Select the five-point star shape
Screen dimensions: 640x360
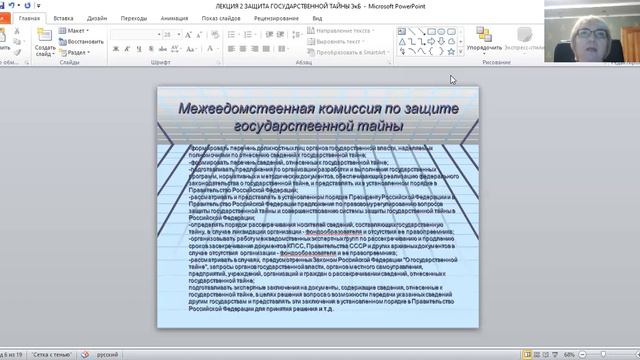pos(451,51)
